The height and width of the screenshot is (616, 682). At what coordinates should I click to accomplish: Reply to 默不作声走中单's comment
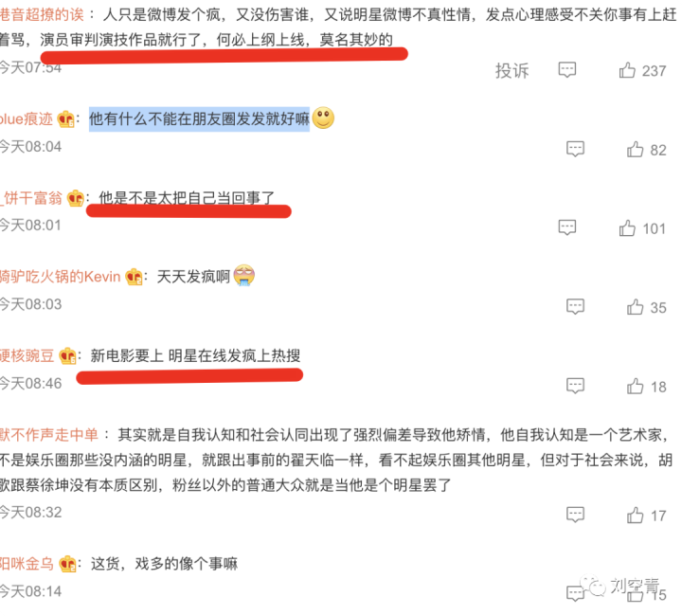575,516
